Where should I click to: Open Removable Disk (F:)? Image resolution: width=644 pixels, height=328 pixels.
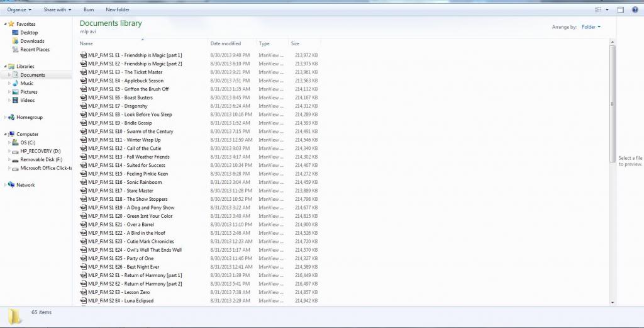coord(41,159)
